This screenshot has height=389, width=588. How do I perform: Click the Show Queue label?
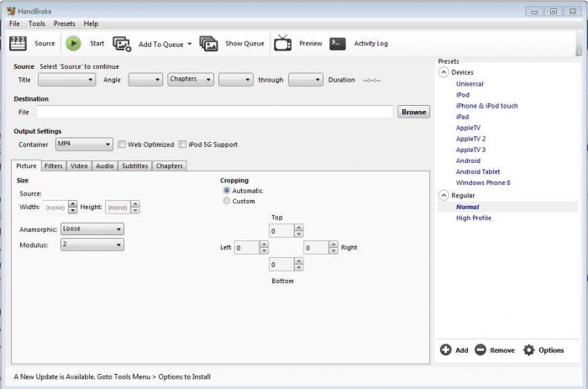tap(244, 44)
